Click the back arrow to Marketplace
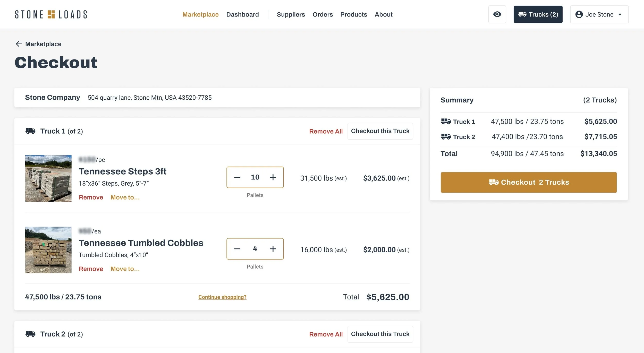This screenshot has width=644, height=353. pyautogui.click(x=19, y=44)
